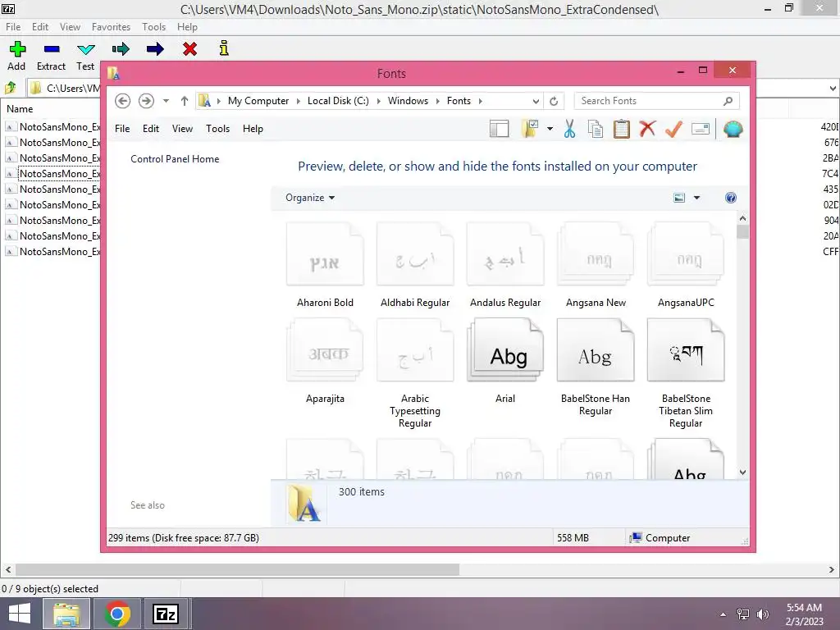This screenshot has height=630, width=840.
Task: Click the volume speaker tray icon
Action: 762,614
